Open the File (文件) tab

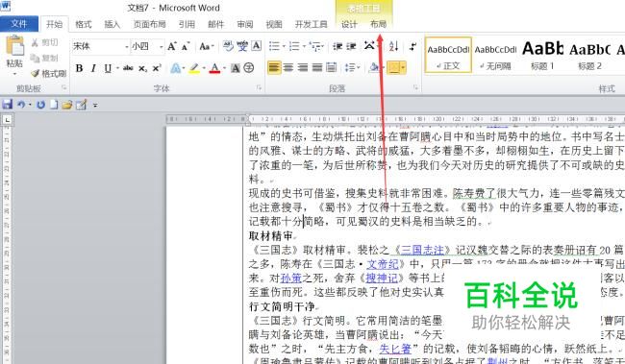click(x=19, y=24)
